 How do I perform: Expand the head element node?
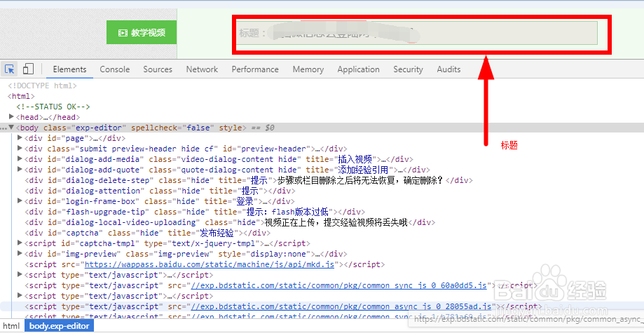(11, 117)
